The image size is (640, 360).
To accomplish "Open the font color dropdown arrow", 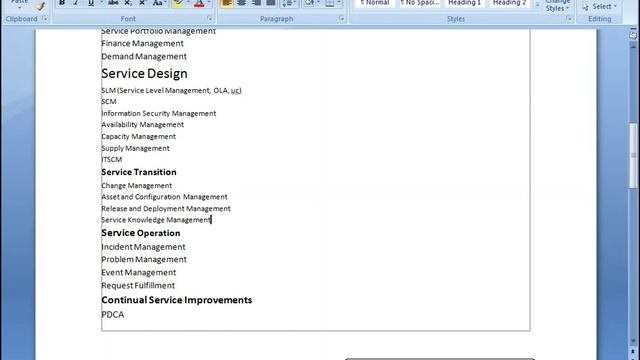I will click(209, 3).
